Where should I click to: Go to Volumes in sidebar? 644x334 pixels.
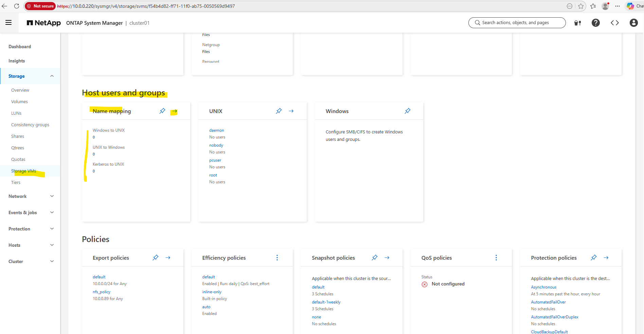(x=19, y=101)
